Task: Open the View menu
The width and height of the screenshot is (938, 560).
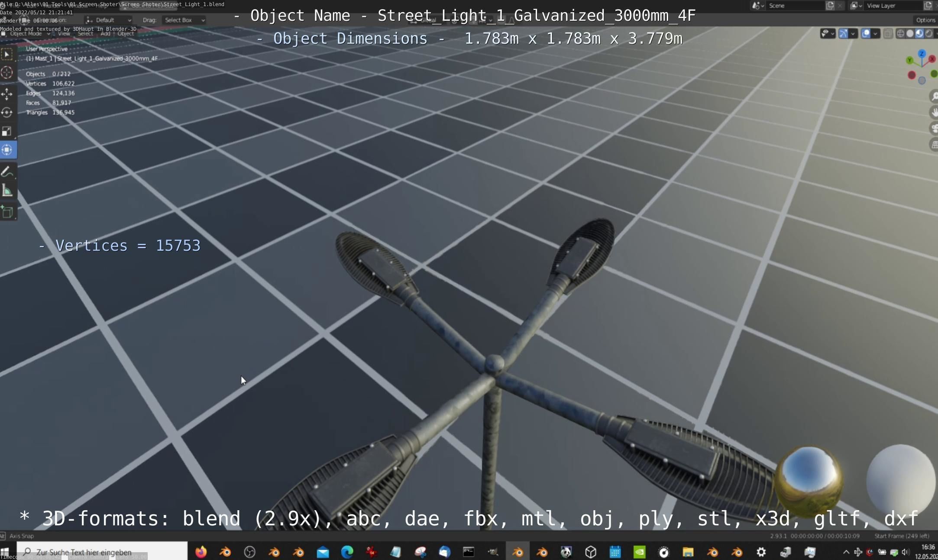Action: point(64,33)
